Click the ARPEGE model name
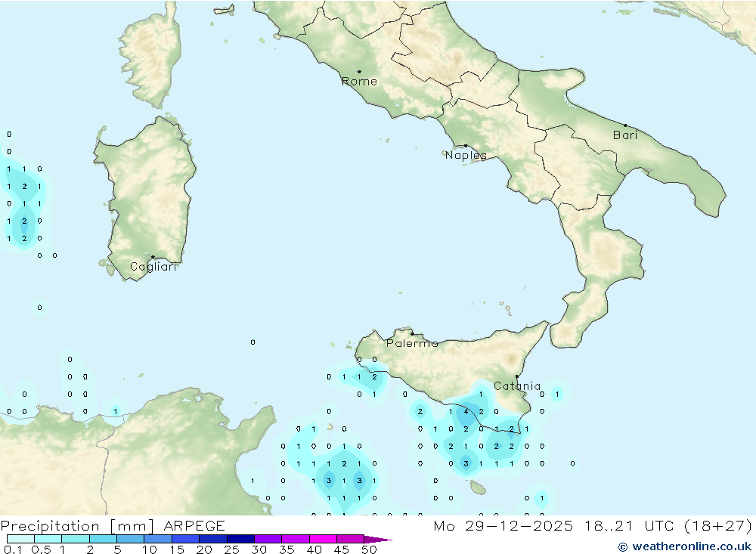This screenshot has width=756, height=554. (194, 526)
